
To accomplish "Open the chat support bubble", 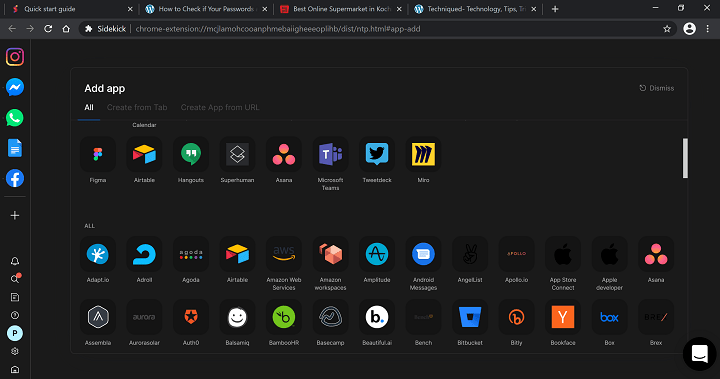I will click(699, 354).
